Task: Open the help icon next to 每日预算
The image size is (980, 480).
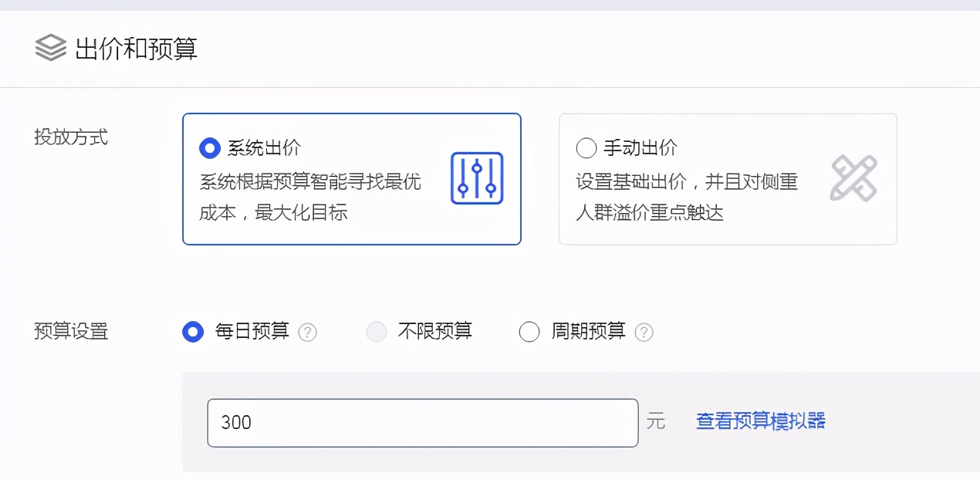Action: pos(308,332)
